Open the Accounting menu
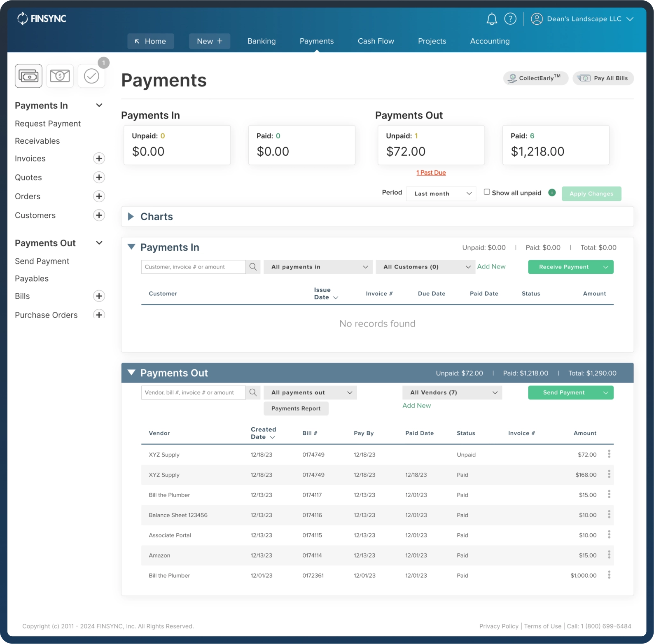 [x=490, y=41]
